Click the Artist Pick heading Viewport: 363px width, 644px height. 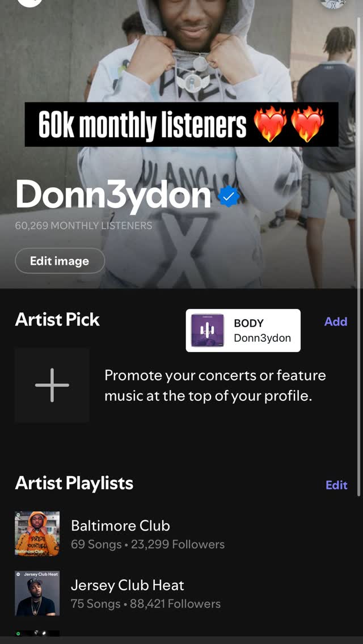tap(57, 320)
